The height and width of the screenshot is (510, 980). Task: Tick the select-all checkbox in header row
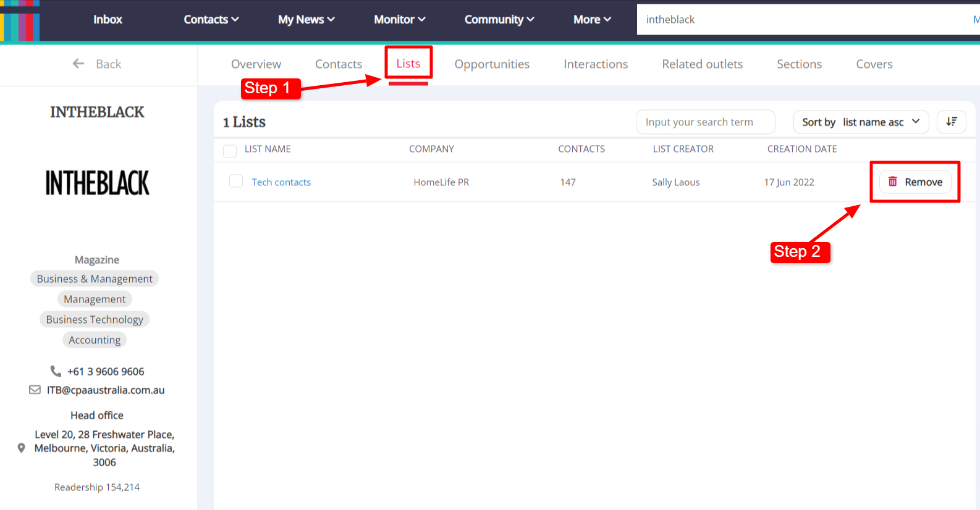point(230,151)
